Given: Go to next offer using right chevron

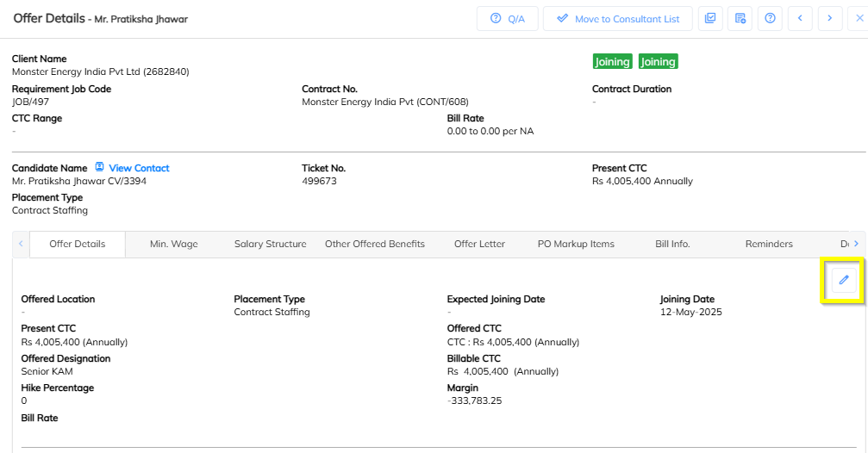Looking at the screenshot, I should click(830, 18).
